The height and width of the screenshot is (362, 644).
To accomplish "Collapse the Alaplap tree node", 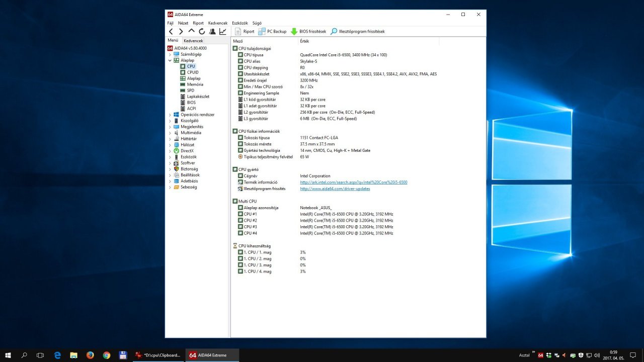I will pyautogui.click(x=170, y=60).
